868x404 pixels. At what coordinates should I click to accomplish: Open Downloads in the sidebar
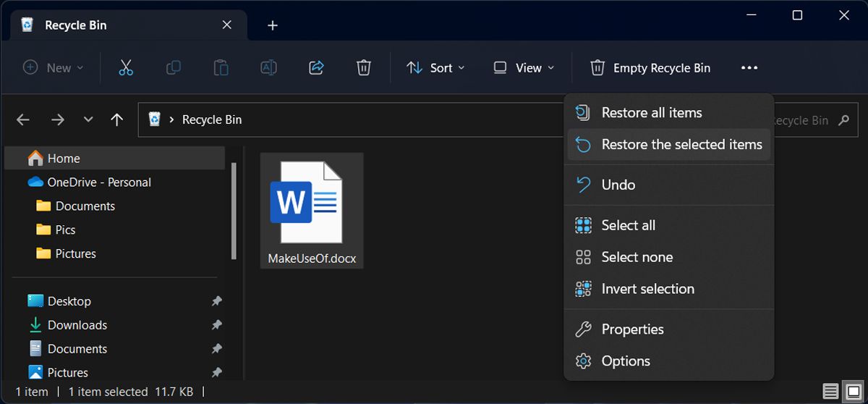tap(77, 325)
